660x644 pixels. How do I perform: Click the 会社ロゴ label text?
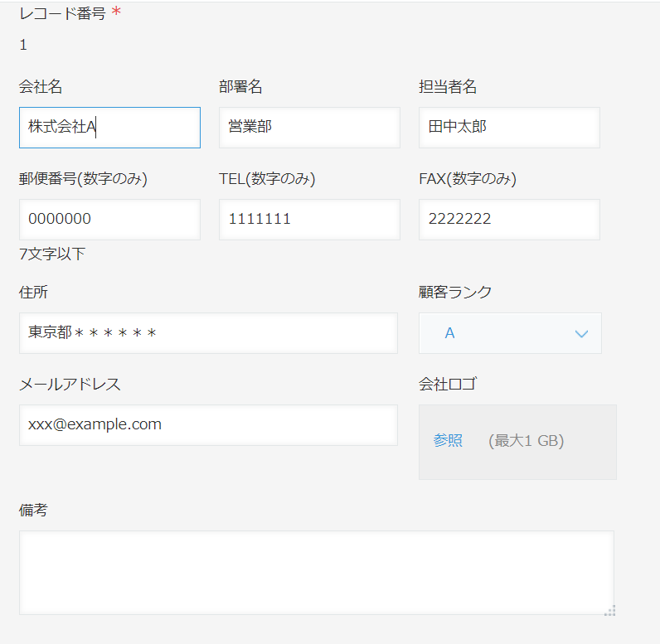click(x=448, y=384)
